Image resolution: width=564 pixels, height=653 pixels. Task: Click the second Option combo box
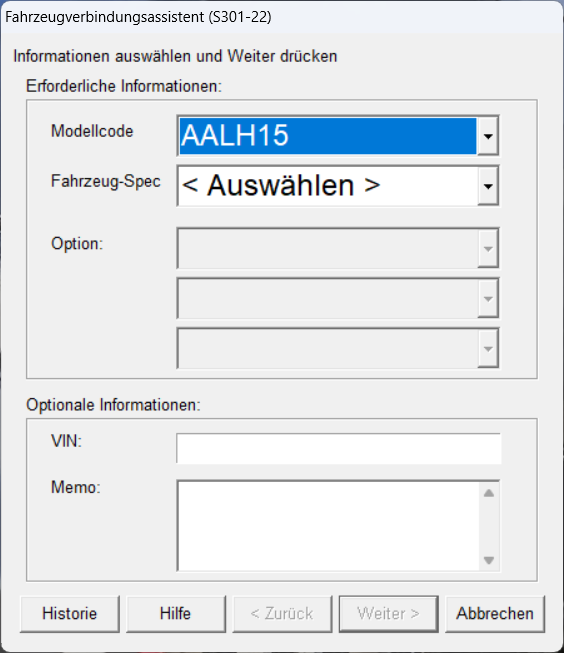(338, 299)
